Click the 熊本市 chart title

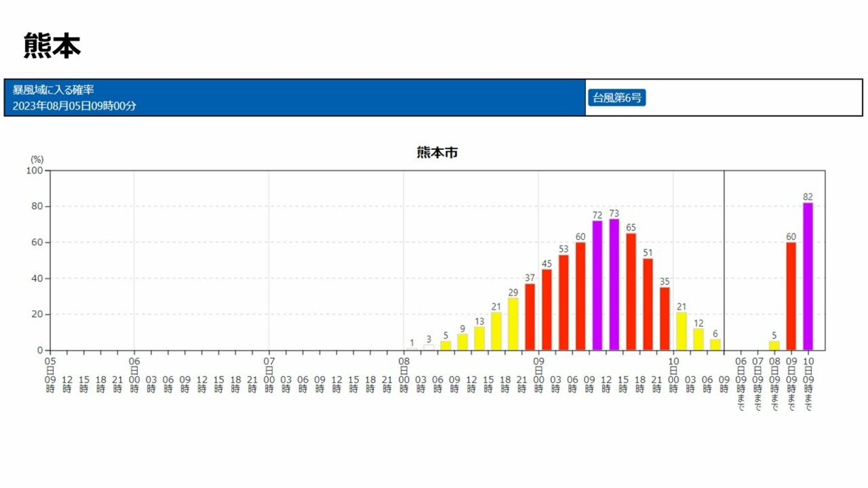(437, 152)
